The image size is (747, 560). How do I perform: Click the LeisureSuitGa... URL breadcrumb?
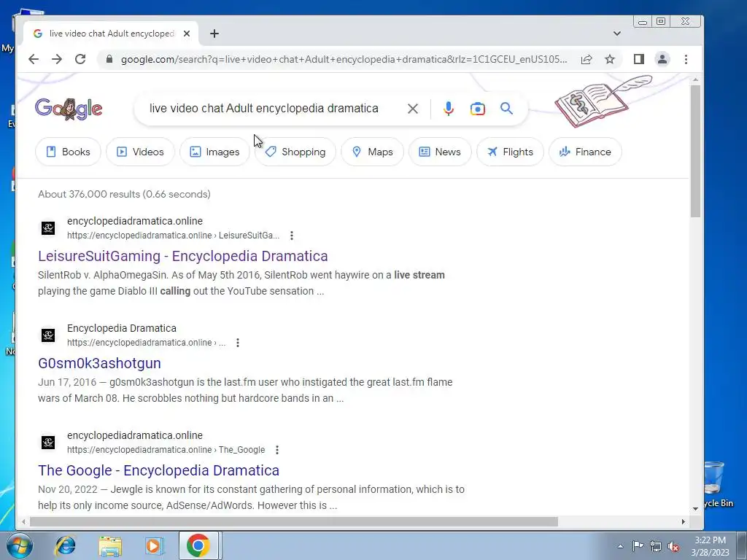click(x=249, y=236)
